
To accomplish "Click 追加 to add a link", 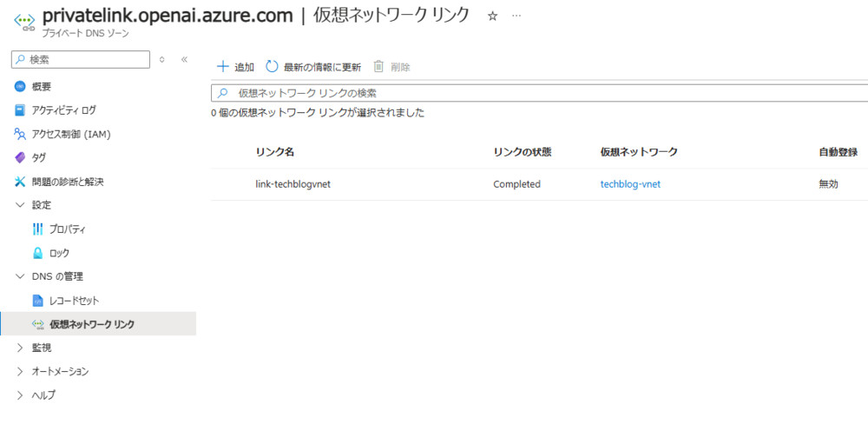I will click(235, 67).
